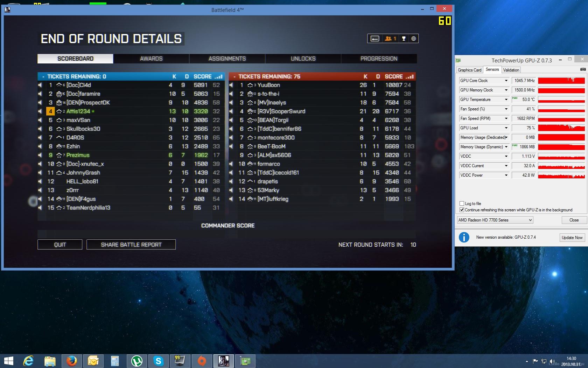Click the GPU-Z camera screenshot icon
Screen dimensions: 588x368
[x=583, y=69]
